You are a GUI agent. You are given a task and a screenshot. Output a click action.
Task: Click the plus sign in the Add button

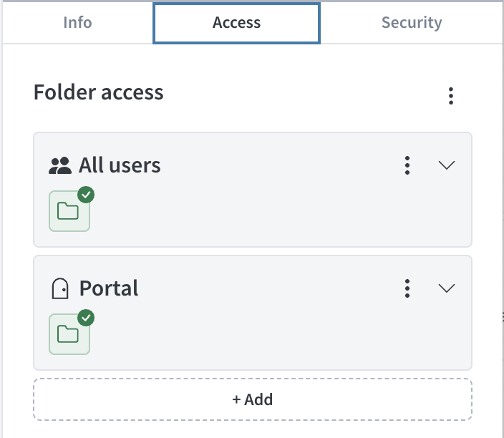pyautogui.click(x=236, y=399)
